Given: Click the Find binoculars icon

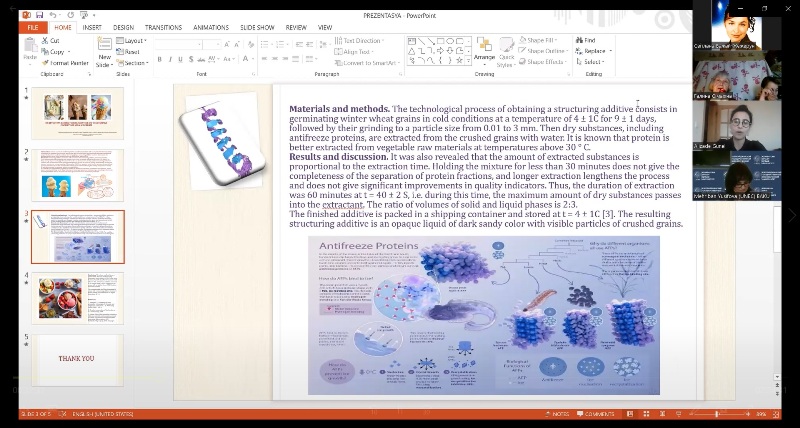Looking at the screenshot, I should [x=577, y=40].
